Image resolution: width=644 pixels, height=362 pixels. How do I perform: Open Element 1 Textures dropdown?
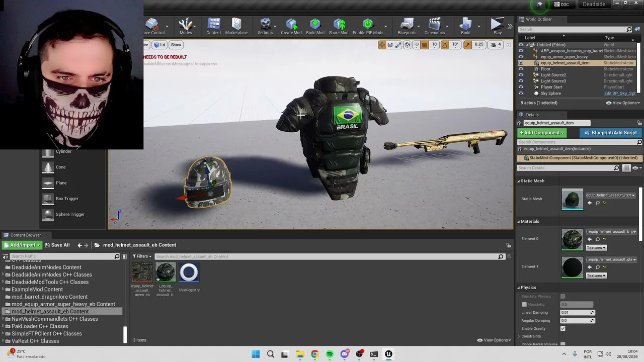point(596,276)
